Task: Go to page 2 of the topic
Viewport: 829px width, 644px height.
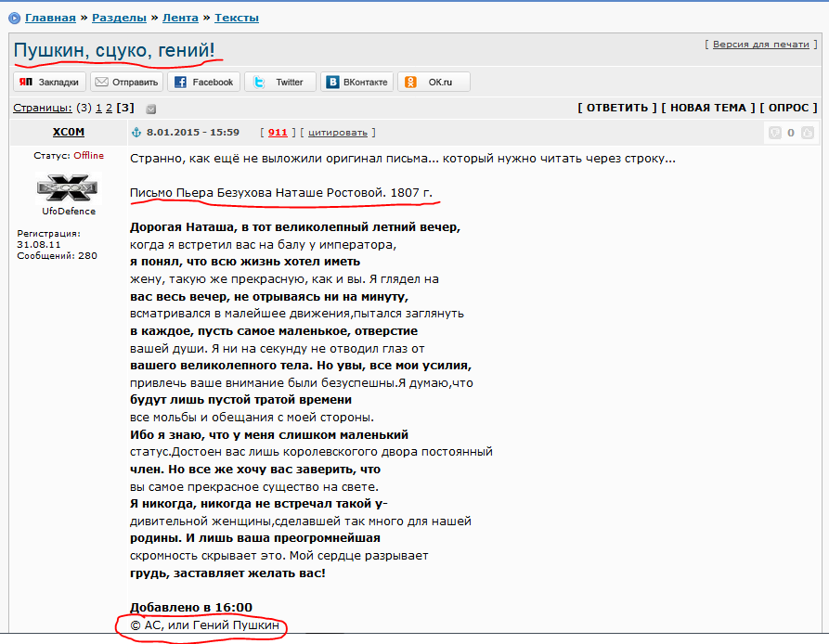Action: coord(109,108)
